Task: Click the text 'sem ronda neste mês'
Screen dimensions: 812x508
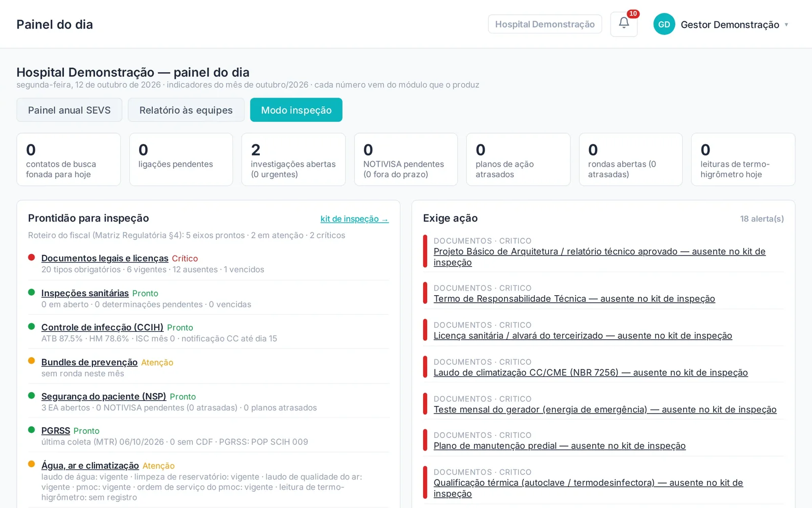Action: pyautogui.click(x=83, y=373)
